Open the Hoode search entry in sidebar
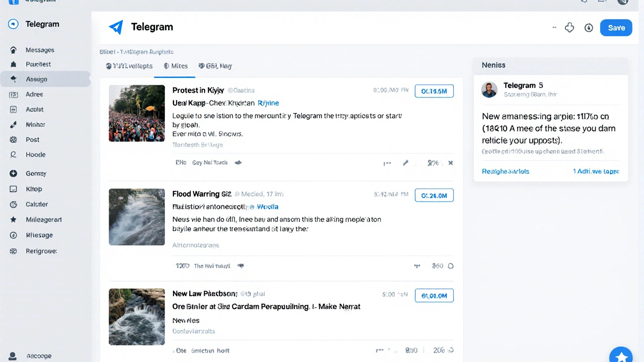The image size is (644, 362). point(35,154)
